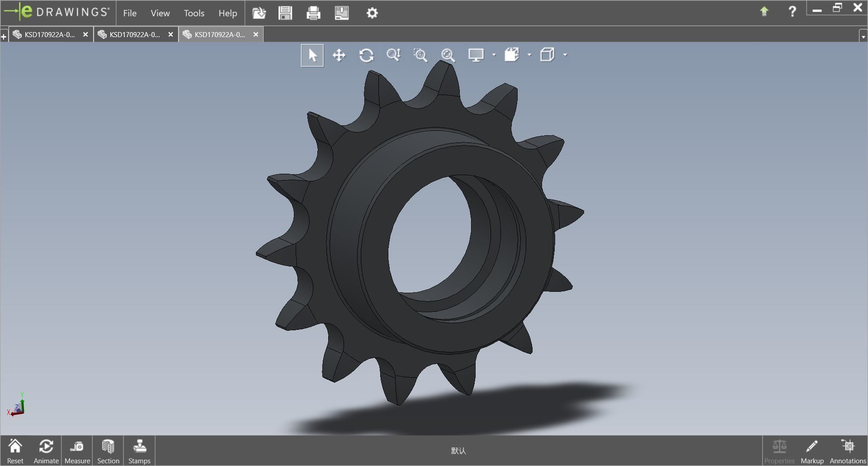Expand the display style dropdown arrow
This screenshot has width=868, height=466.
494,55
